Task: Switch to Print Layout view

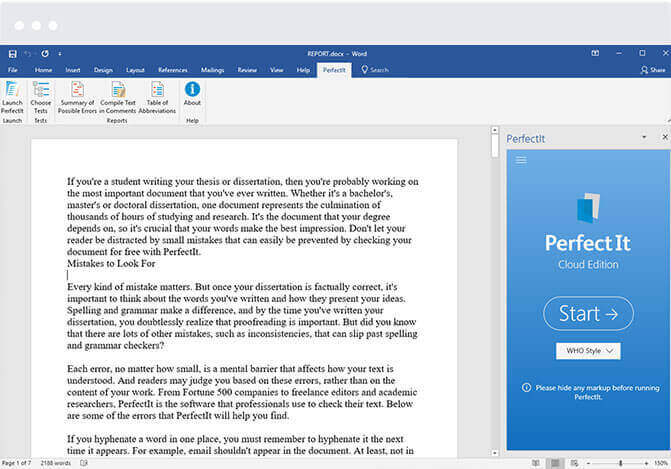Action: (555, 463)
